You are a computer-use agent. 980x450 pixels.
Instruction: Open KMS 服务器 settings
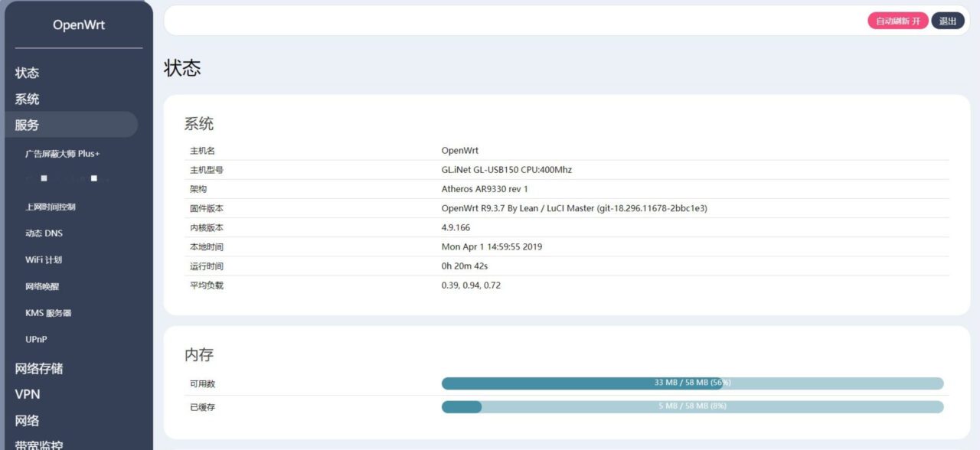coord(48,313)
